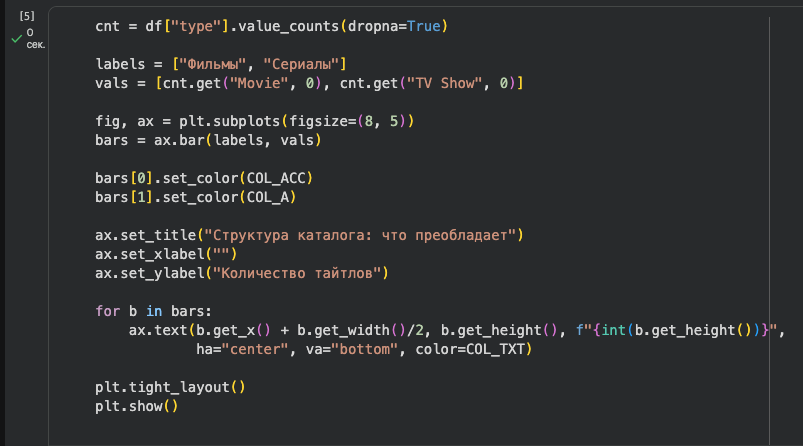Place cursor on the value_counts line
The image size is (803, 446).
[x=270, y=25]
